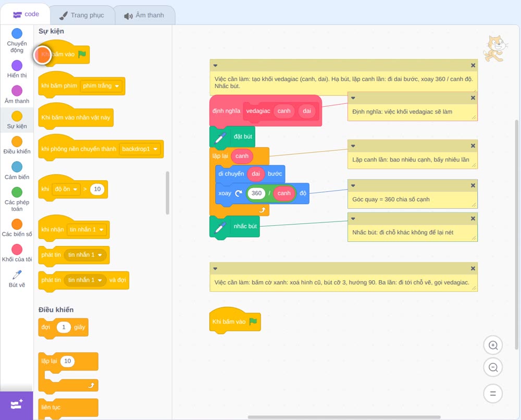
Task: Select the Cảm biến category circle
Action: click(x=17, y=167)
